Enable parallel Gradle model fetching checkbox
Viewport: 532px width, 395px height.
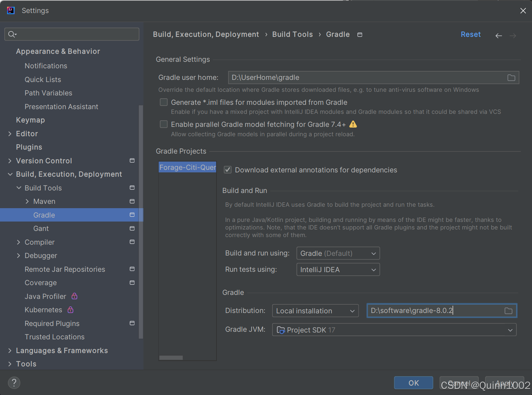(x=164, y=124)
